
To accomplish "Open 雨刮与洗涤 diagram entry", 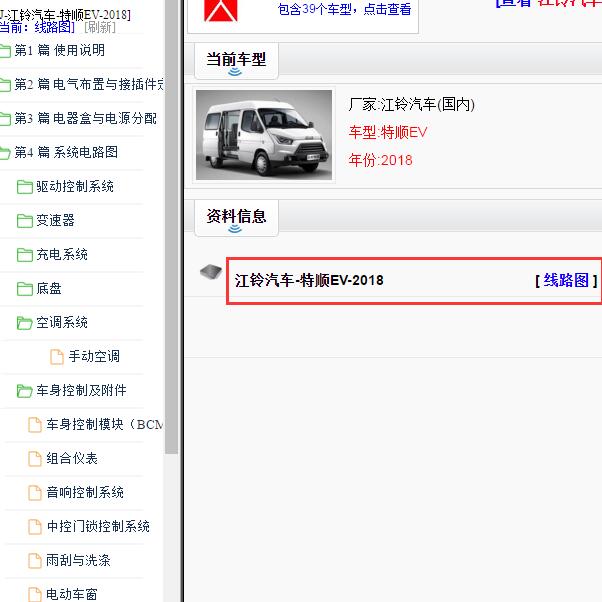I will tap(78, 560).
